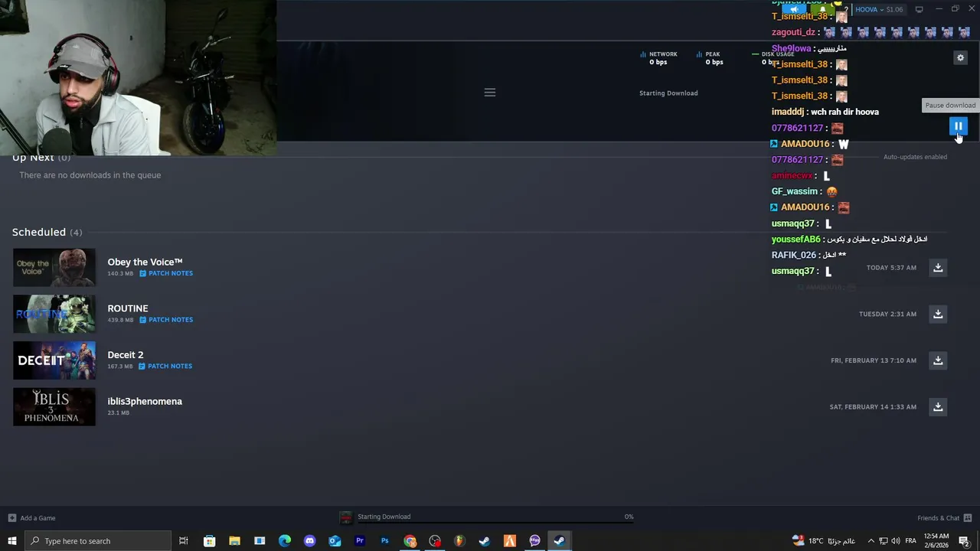
Task: Open the taskbar clock and calendar
Action: (x=936, y=541)
